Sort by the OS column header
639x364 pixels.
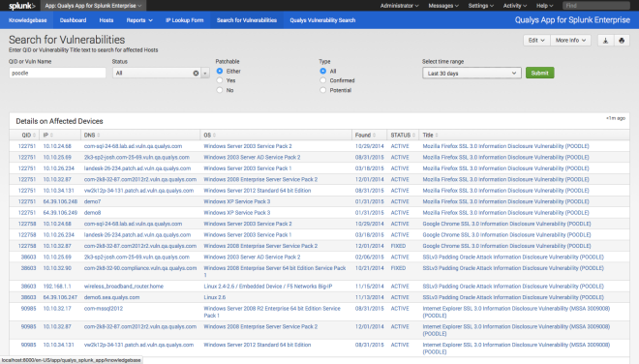[210, 135]
